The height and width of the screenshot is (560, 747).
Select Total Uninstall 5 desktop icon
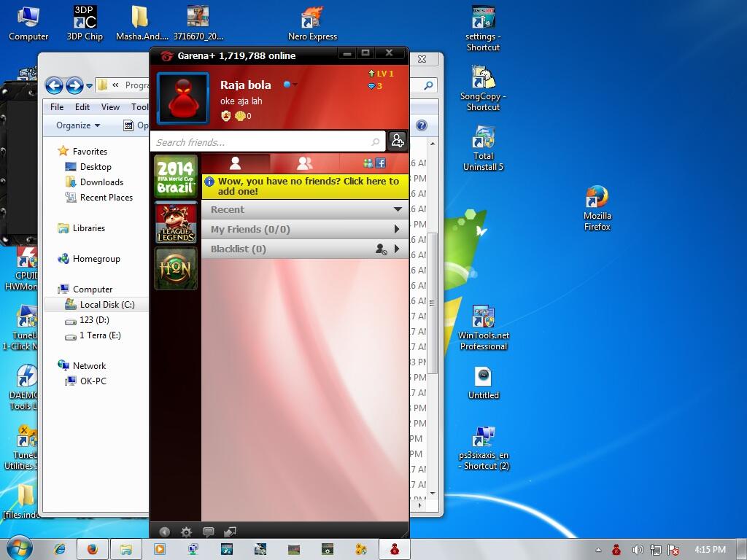click(483, 149)
